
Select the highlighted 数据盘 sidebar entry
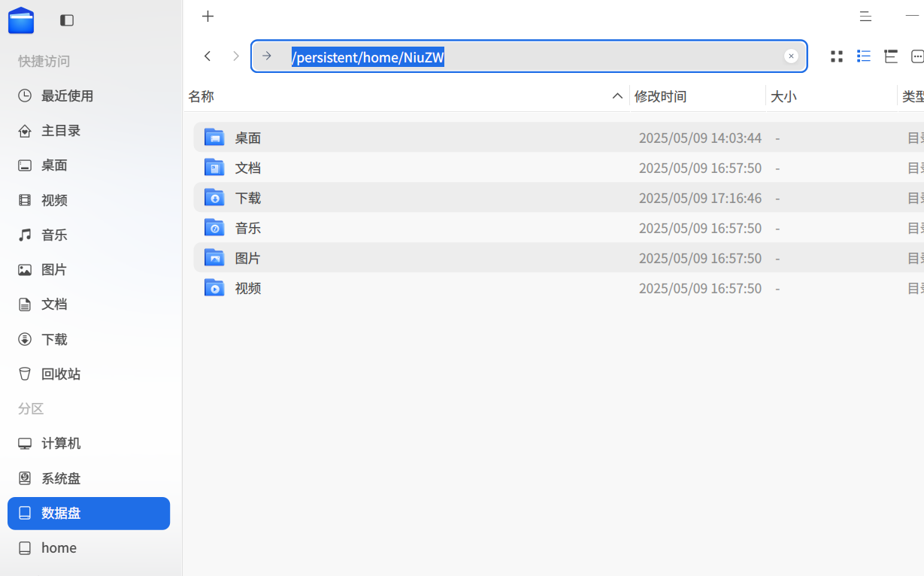click(89, 514)
